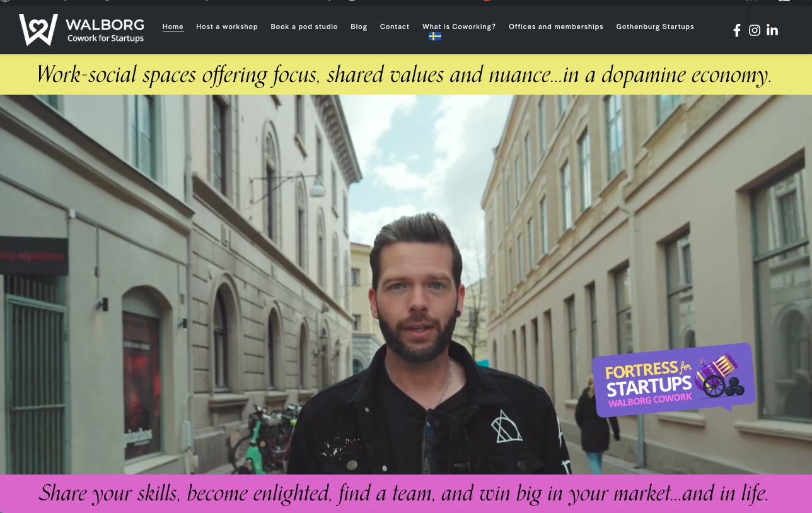The image size is (812, 513).
Task: Open the Host a workshop page
Action: [227, 27]
